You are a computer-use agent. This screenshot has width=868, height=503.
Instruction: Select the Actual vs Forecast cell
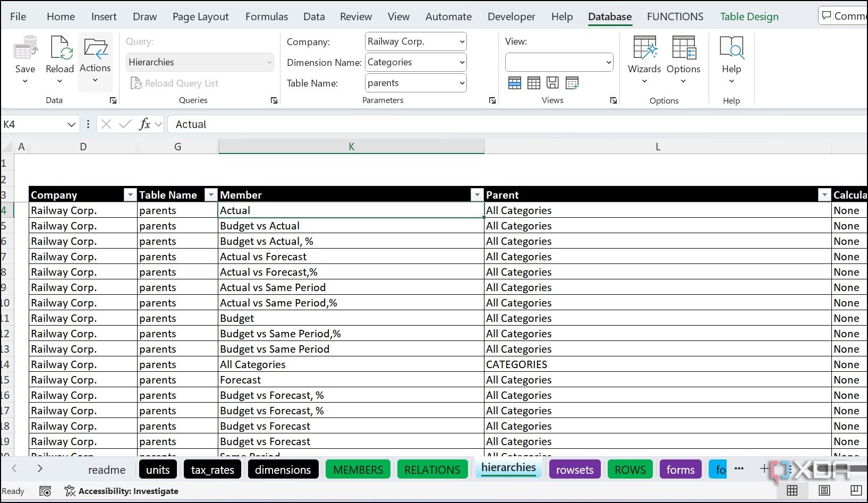point(351,257)
